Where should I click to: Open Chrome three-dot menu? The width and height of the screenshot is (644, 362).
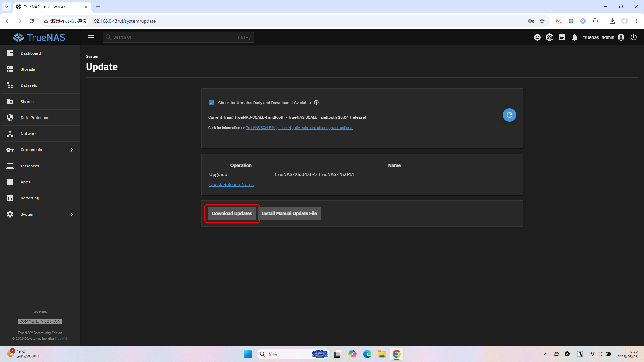637,21
